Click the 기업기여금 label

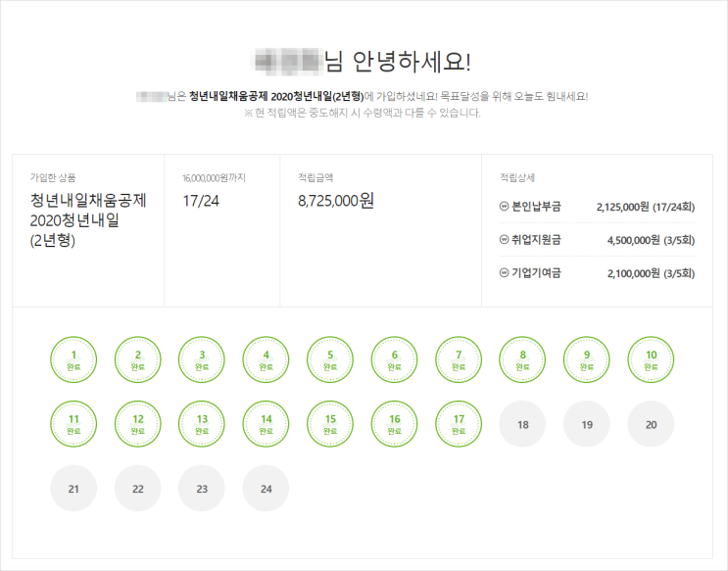(x=536, y=272)
